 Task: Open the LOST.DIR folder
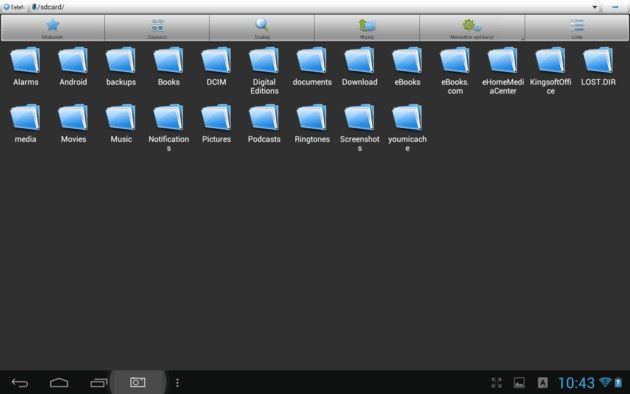598,67
